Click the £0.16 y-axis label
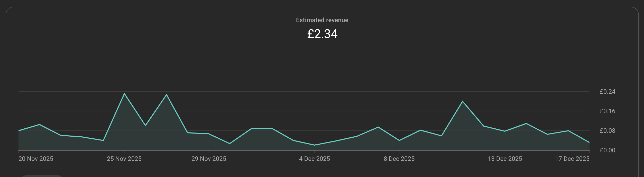This screenshot has width=644, height=177. pos(607,111)
